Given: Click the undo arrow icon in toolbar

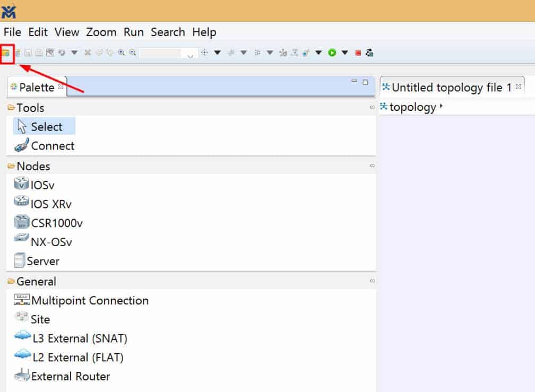Looking at the screenshot, I should tap(62, 53).
